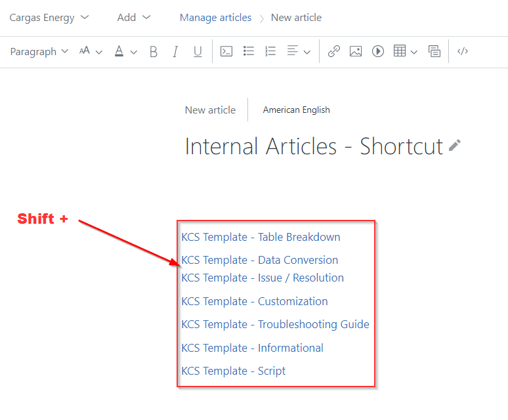
Task: Click the New article breadcrumb
Action: (x=296, y=18)
